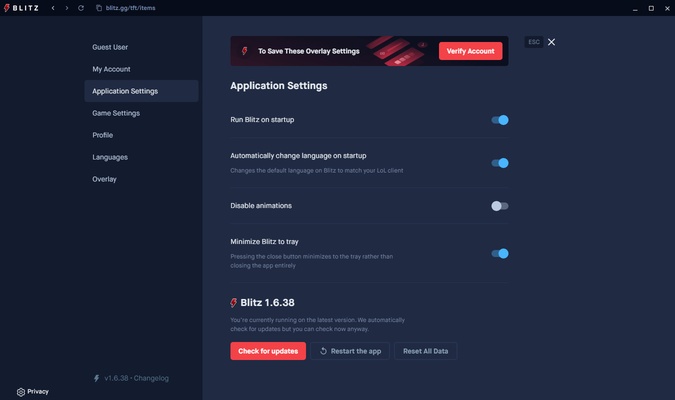Screen dimensions: 675x400
Task: Click the blitz.gg address bar
Action: 130,8
